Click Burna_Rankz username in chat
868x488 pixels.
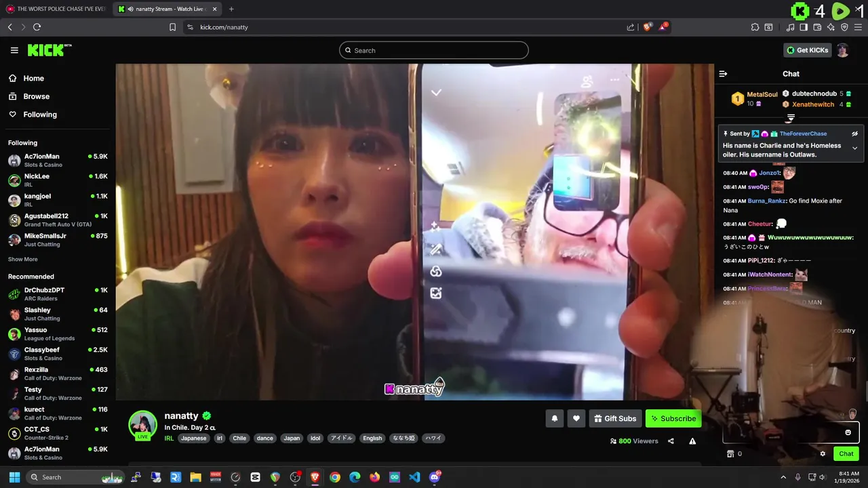point(766,201)
